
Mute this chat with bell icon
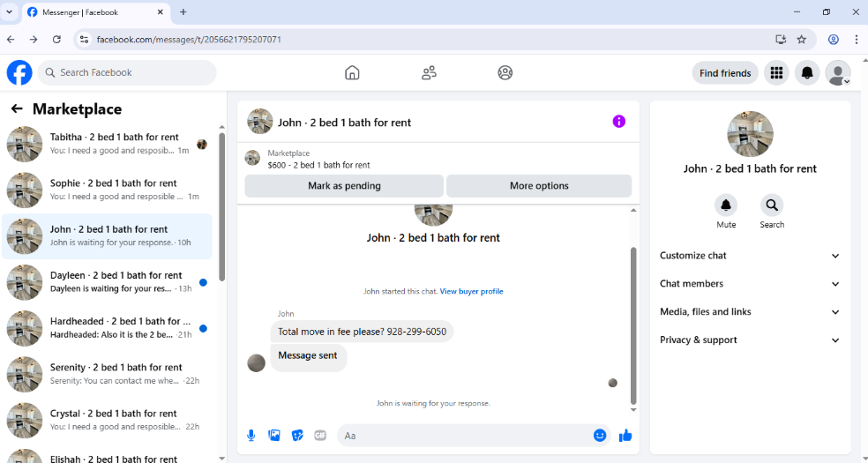pos(726,205)
